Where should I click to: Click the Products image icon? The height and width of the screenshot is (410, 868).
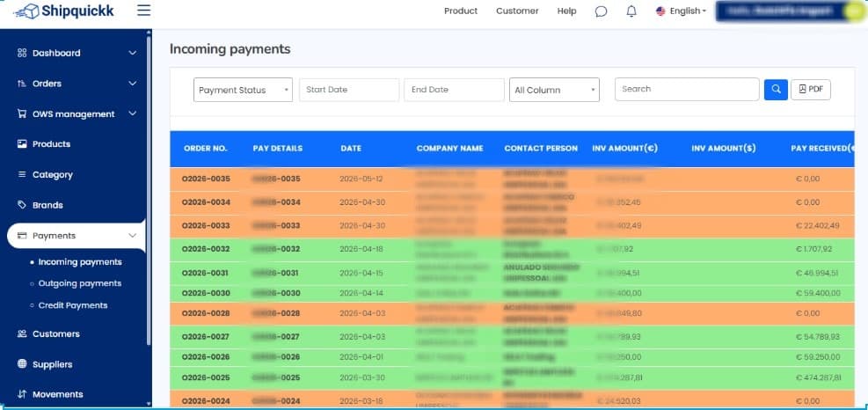pyautogui.click(x=22, y=144)
